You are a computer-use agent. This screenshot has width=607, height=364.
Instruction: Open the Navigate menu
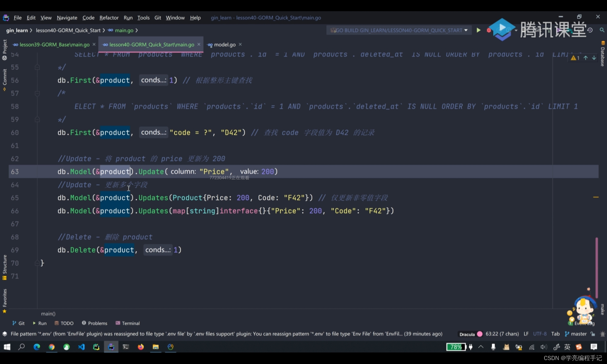point(67,18)
